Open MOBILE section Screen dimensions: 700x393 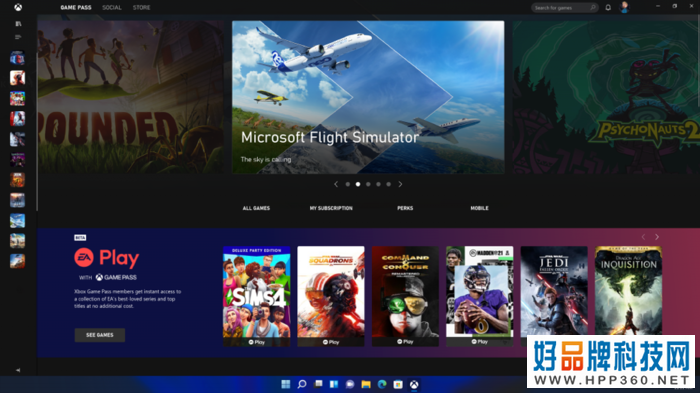[479, 208]
